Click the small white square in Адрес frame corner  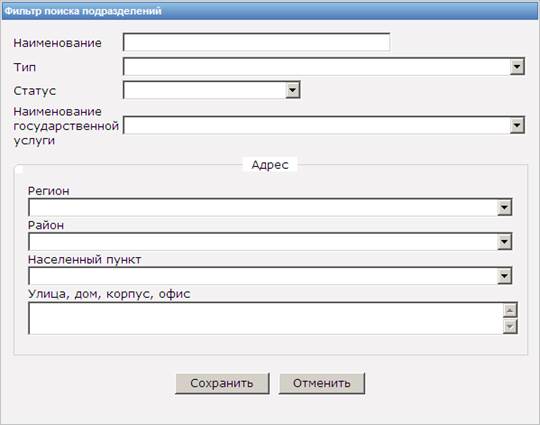point(19,170)
